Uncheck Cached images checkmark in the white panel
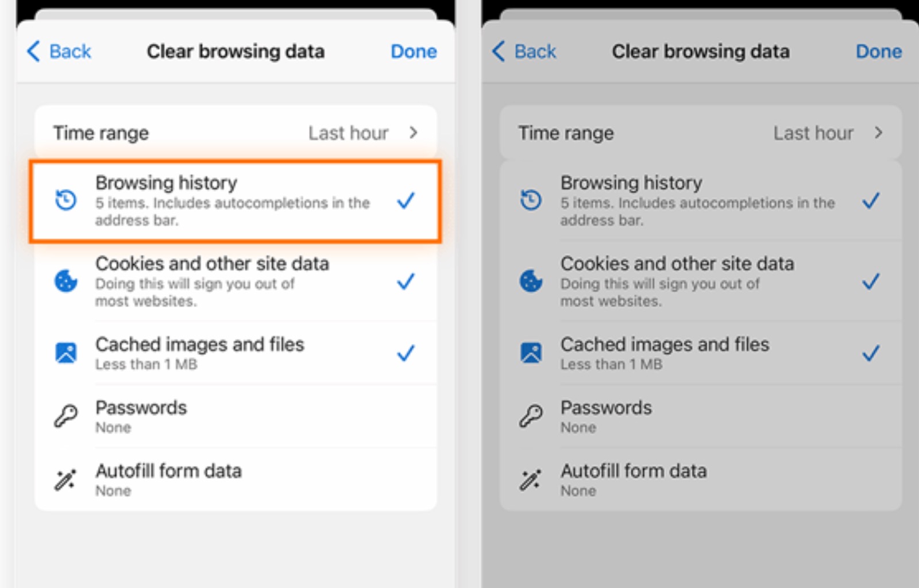 coord(406,353)
